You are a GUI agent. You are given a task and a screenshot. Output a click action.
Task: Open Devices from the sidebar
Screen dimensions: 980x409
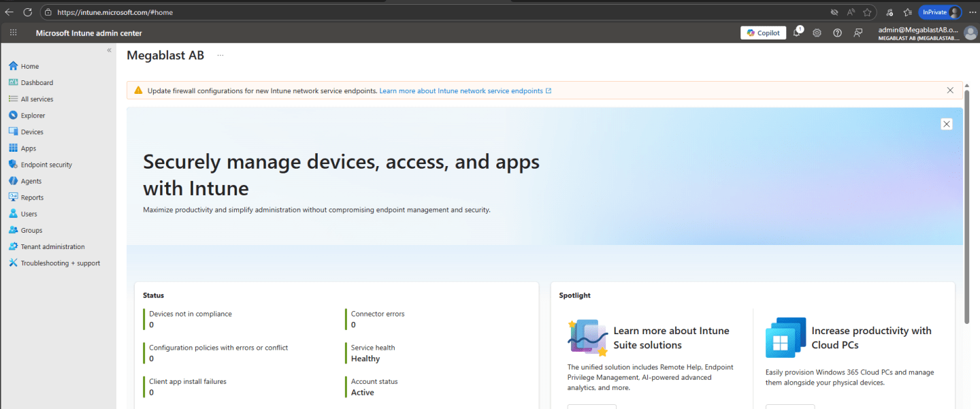coord(31,131)
